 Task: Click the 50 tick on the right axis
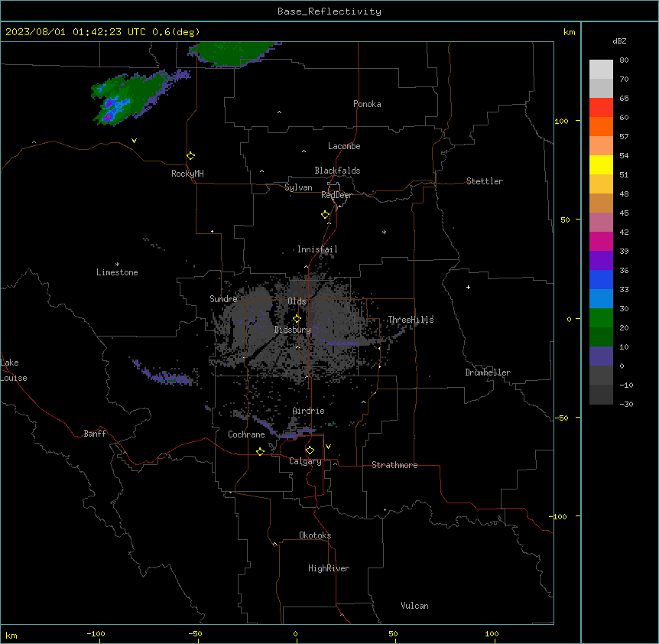point(565,220)
